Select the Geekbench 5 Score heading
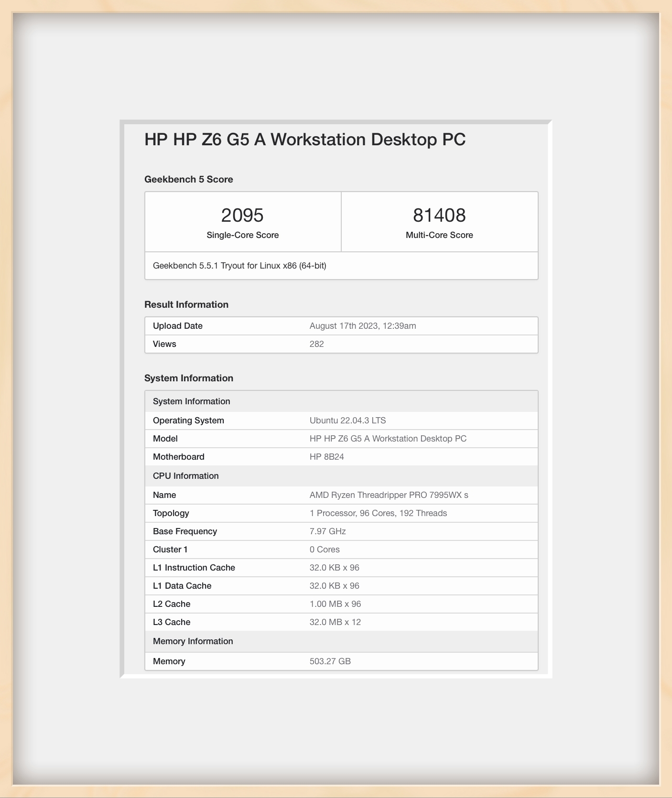Viewport: 672px width, 798px height. click(x=189, y=179)
